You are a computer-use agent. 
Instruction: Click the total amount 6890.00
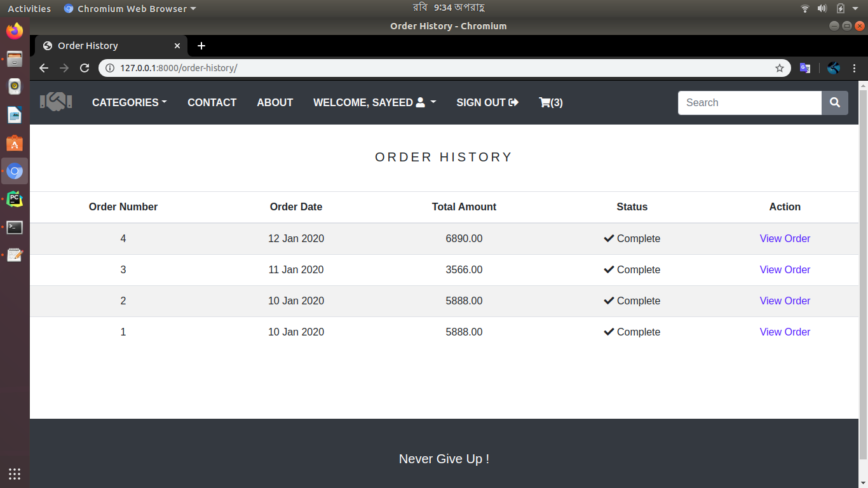[464, 239]
